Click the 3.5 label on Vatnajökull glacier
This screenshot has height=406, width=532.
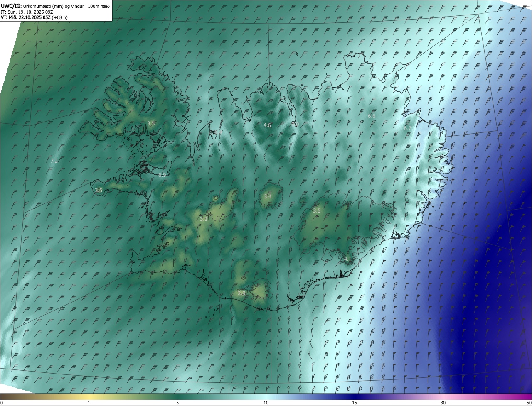click(317, 210)
